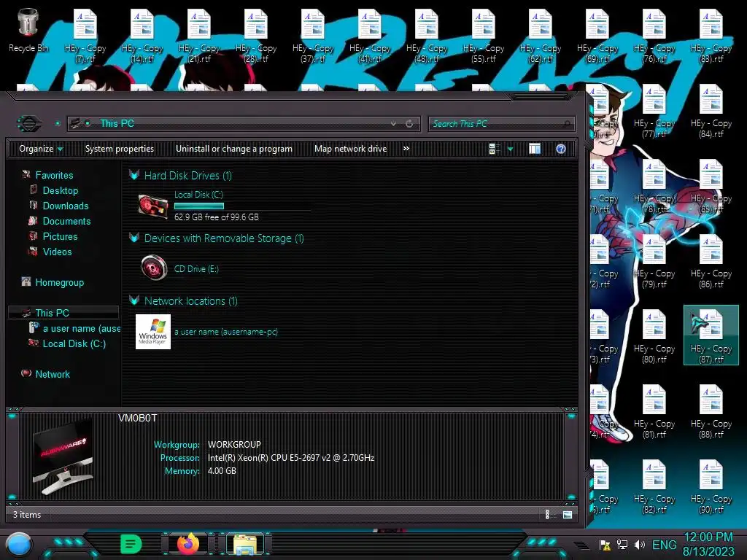Go back with the navigation arrow button

click(29, 124)
